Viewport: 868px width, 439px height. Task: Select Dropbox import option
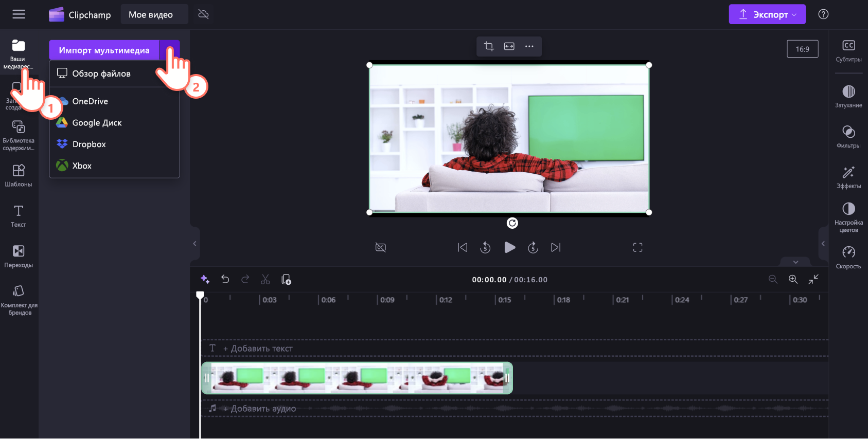pyautogui.click(x=114, y=144)
